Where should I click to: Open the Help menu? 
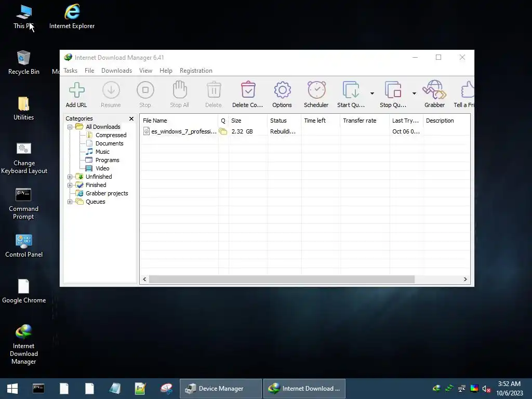(x=166, y=71)
